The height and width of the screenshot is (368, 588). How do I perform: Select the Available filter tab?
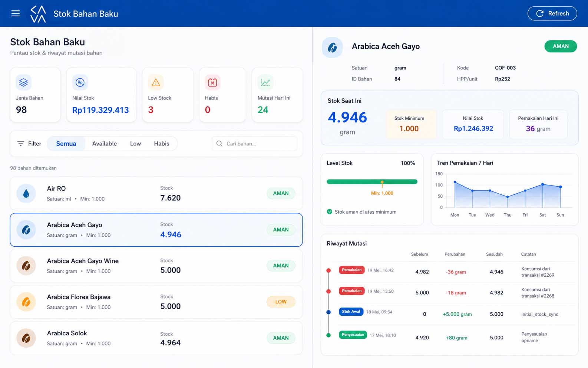pyautogui.click(x=105, y=144)
